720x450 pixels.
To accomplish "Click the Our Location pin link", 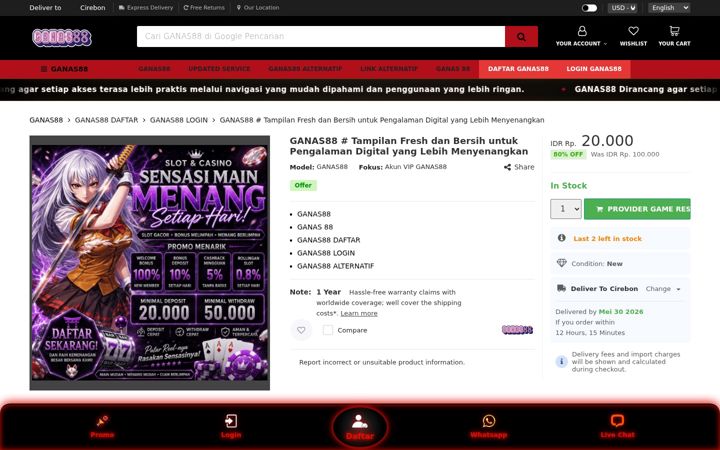I will 258,8.
